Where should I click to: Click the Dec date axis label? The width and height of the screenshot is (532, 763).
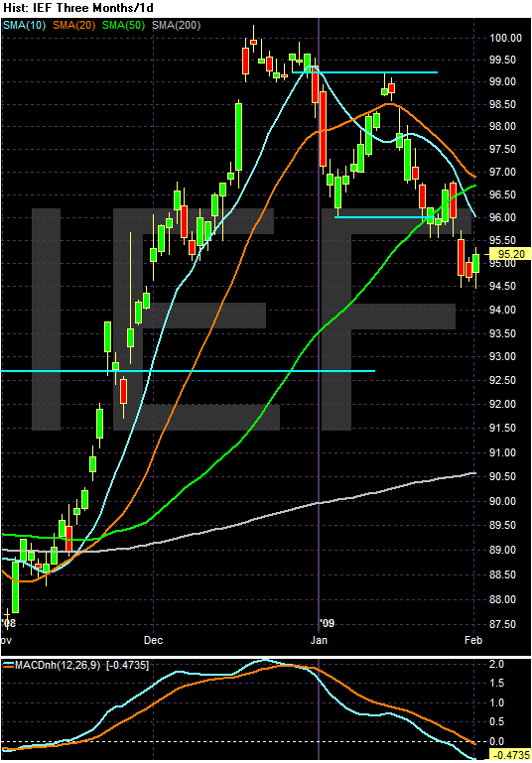(x=153, y=640)
